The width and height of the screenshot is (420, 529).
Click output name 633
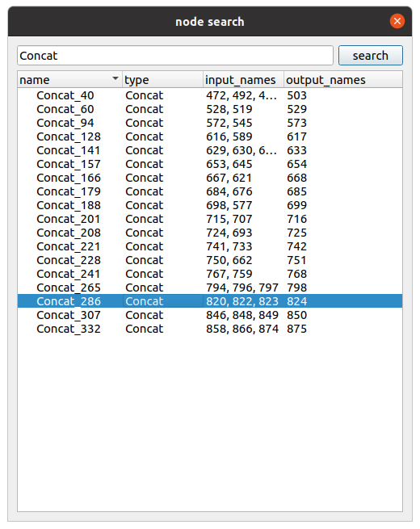[x=297, y=150]
